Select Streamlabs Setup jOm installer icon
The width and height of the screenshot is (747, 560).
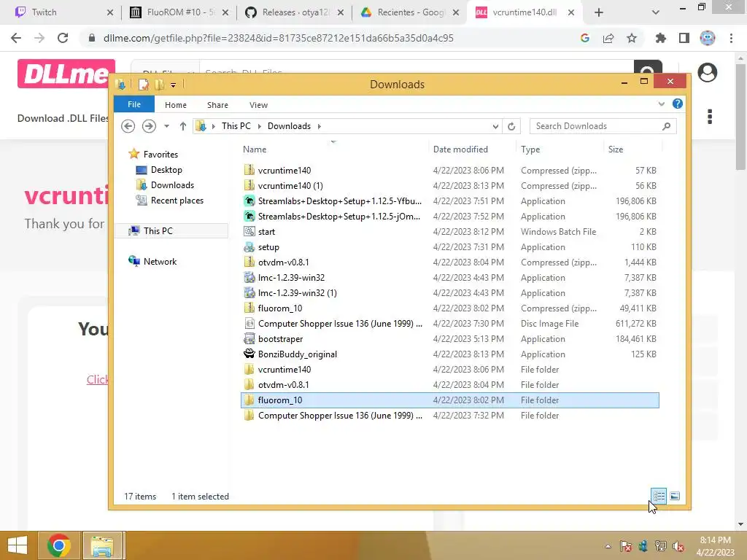click(x=249, y=216)
